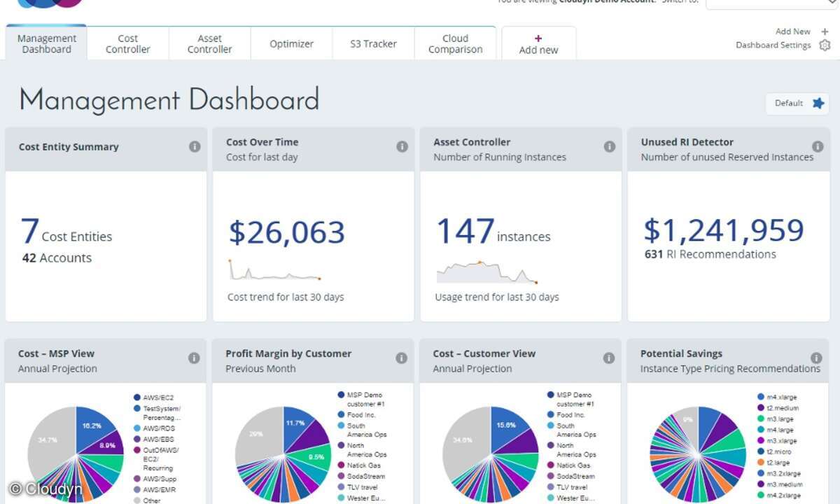Click the Add new tab button

(539, 44)
